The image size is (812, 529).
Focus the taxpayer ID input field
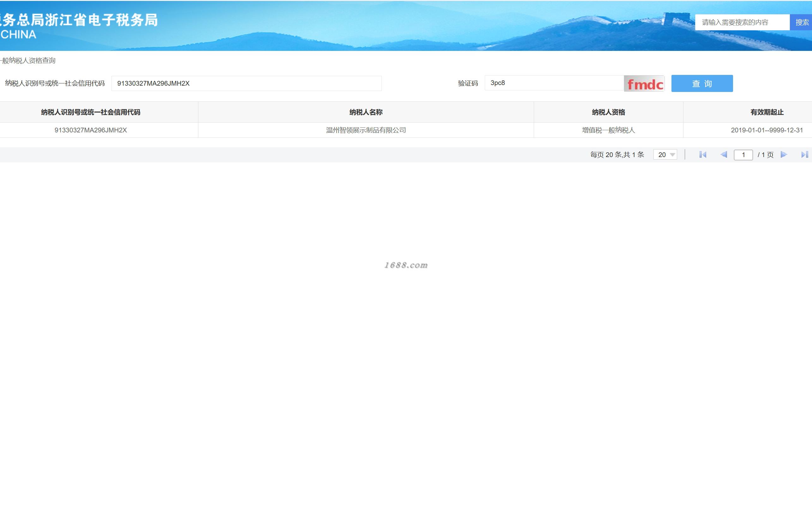click(246, 83)
